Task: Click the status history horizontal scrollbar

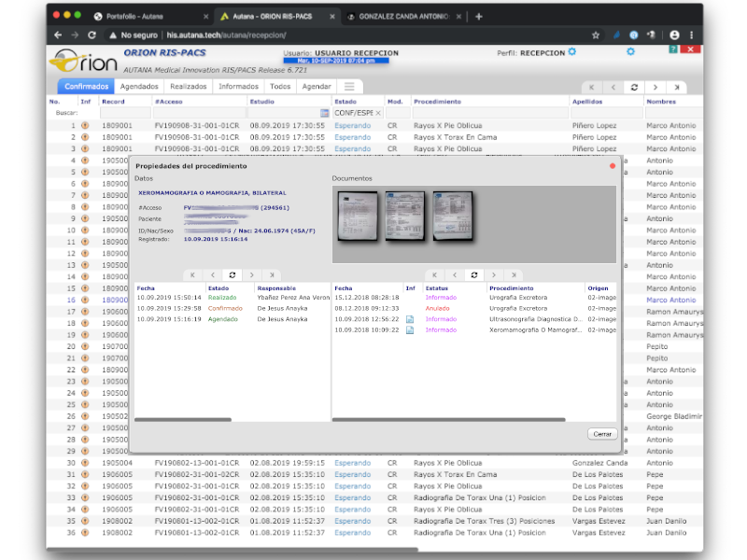Action: (x=182, y=420)
